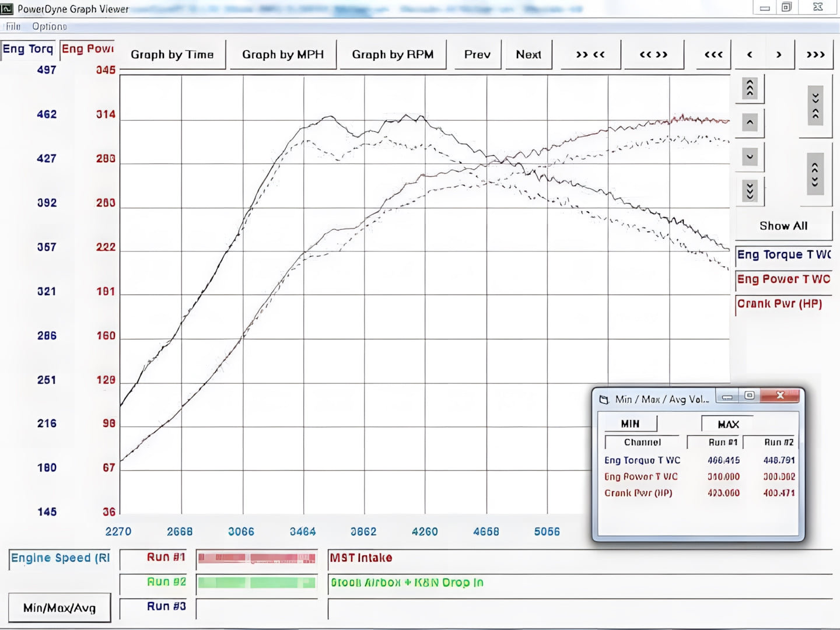Open the File menu
840x630 pixels.
point(12,26)
